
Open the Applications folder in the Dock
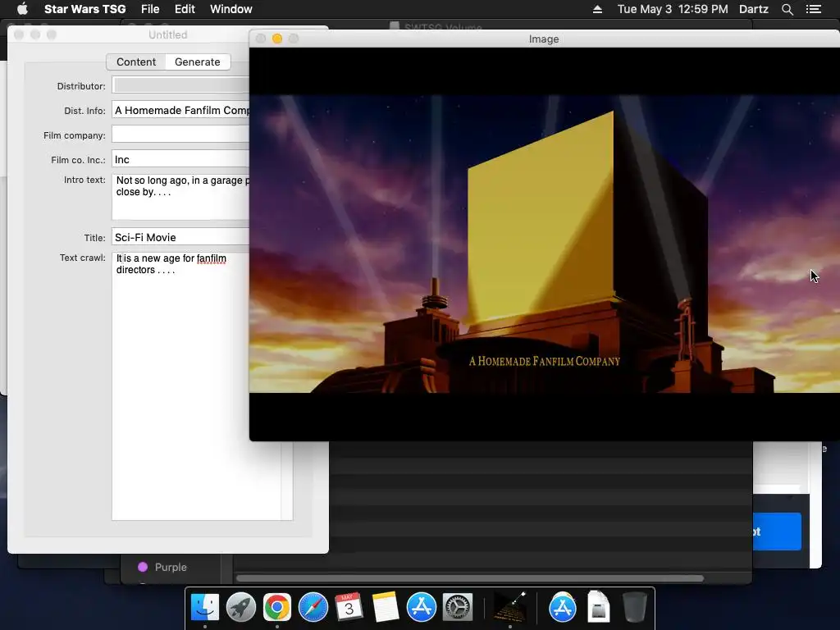tap(562, 608)
